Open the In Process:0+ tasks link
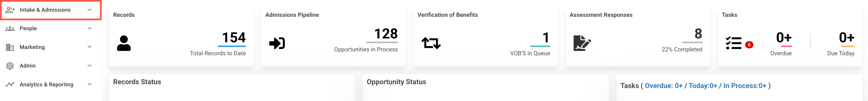Image resolution: width=868 pixels, height=101 pixels. click(745, 86)
